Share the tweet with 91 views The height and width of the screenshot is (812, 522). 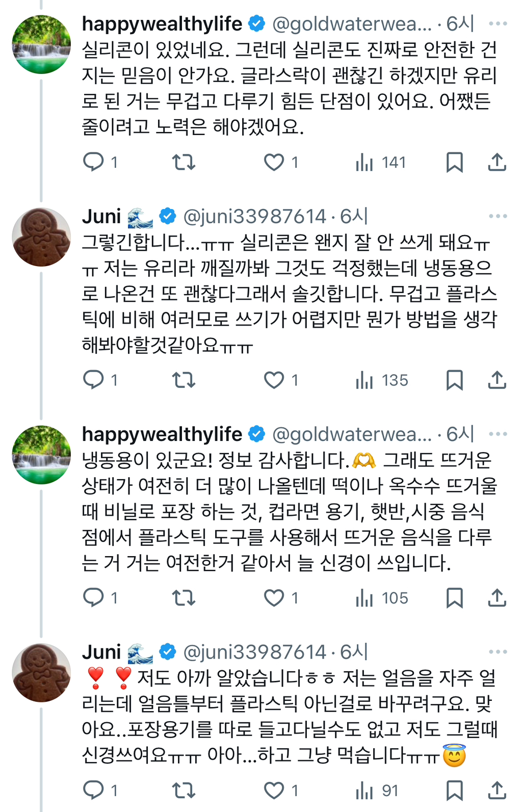497,791
